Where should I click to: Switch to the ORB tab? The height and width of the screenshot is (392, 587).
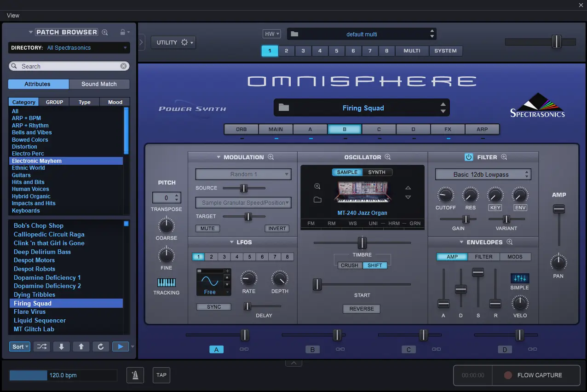pos(242,129)
